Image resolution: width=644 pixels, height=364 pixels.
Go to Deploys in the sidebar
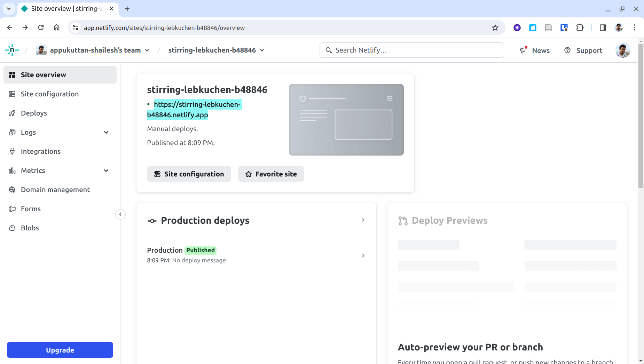(34, 113)
